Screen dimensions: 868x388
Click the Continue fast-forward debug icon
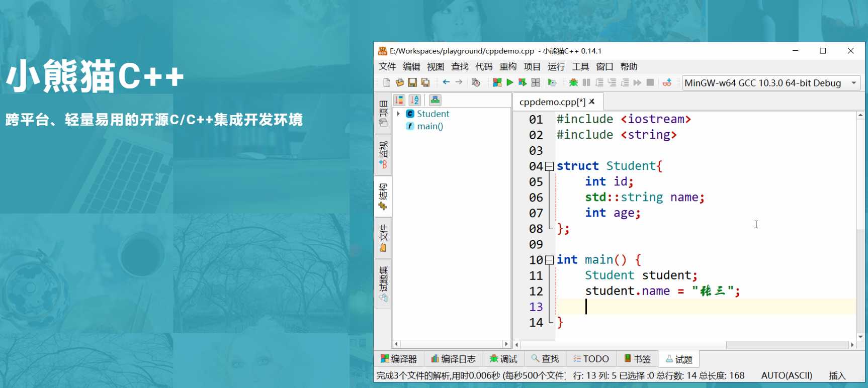(638, 82)
